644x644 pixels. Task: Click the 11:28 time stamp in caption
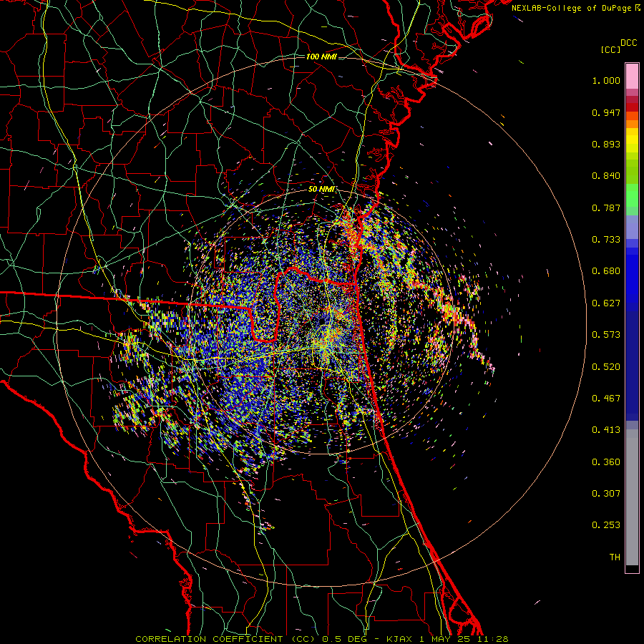[494, 639]
